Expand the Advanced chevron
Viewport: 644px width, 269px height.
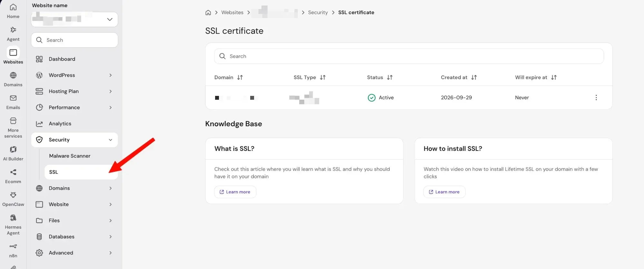(x=110, y=253)
